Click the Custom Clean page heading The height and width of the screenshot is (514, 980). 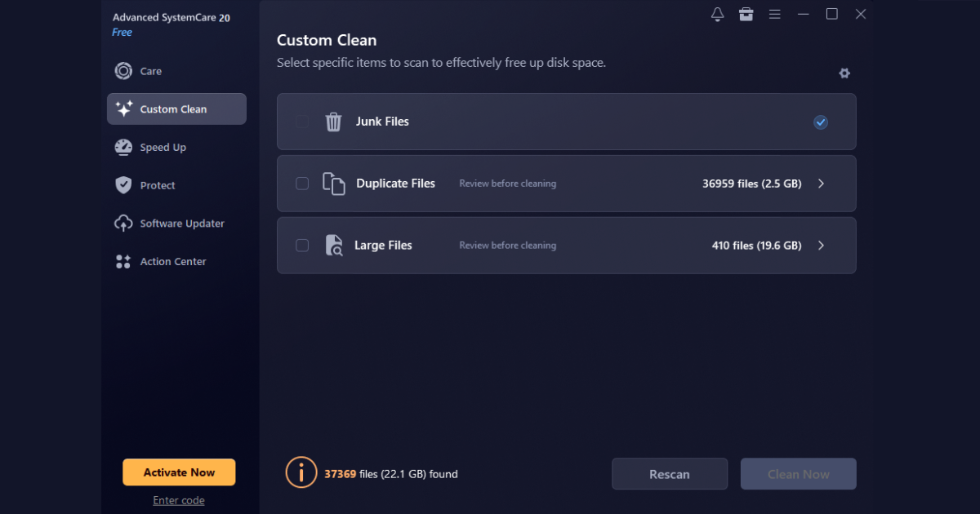click(327, 40)
